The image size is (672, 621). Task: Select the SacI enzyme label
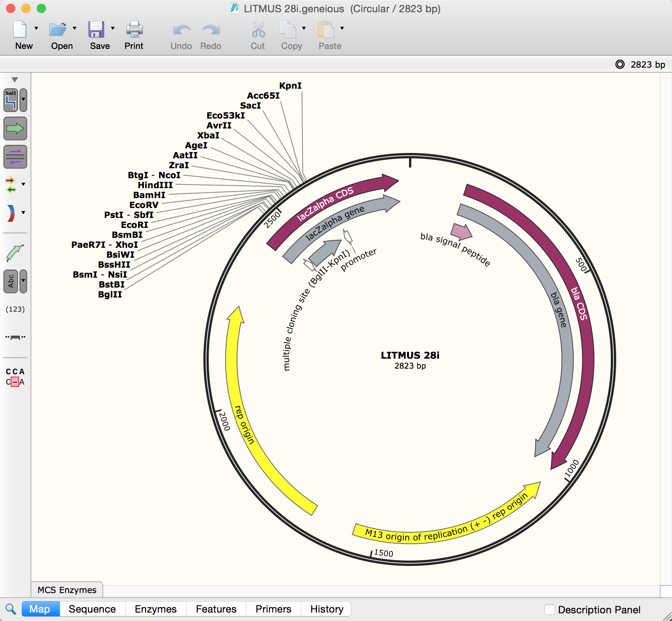(x=251, y=106)
